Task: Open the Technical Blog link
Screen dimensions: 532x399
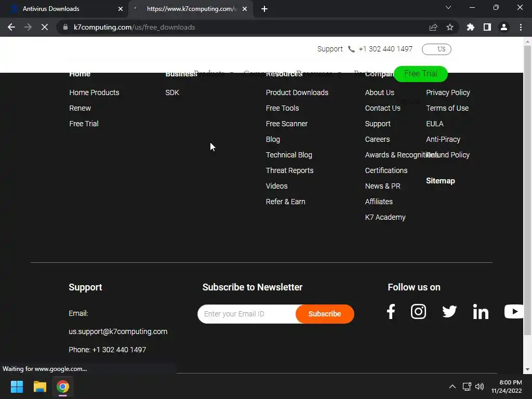Action: (289, 155)
